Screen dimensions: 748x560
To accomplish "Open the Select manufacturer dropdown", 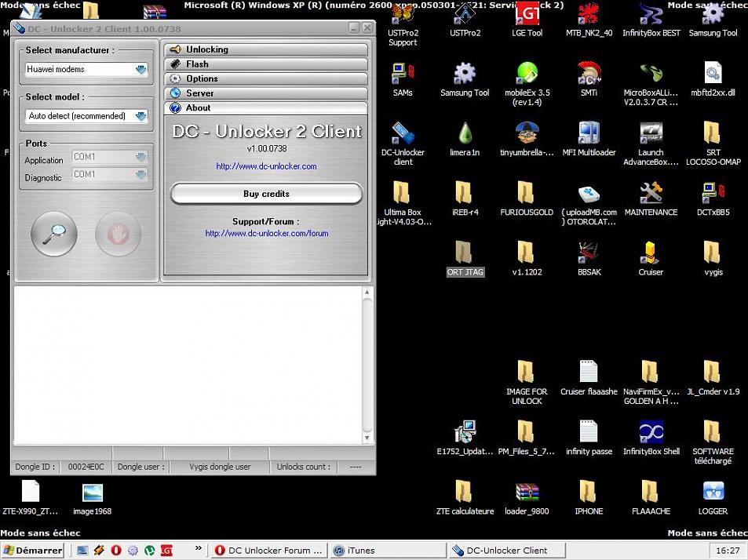I will (x=86, y=69).
